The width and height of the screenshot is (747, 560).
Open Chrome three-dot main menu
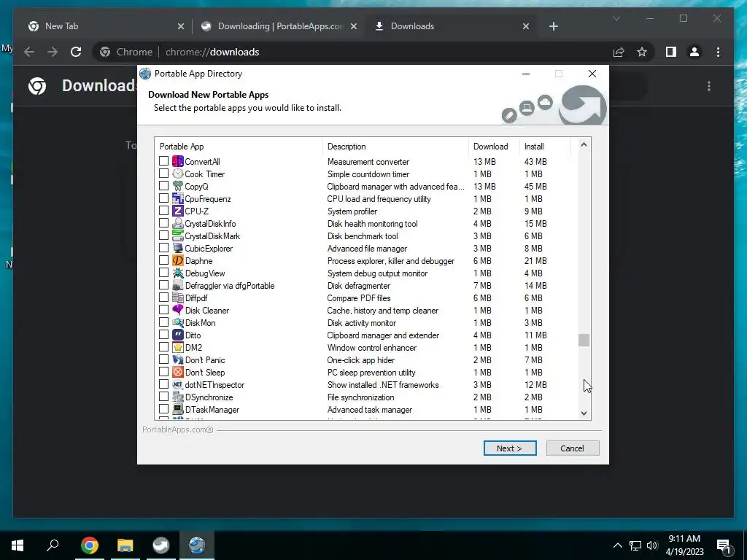point(718,52)
